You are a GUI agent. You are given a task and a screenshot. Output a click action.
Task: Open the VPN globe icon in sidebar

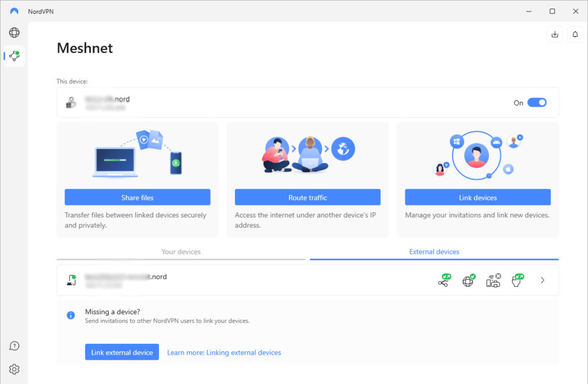[x=14, y=33]
